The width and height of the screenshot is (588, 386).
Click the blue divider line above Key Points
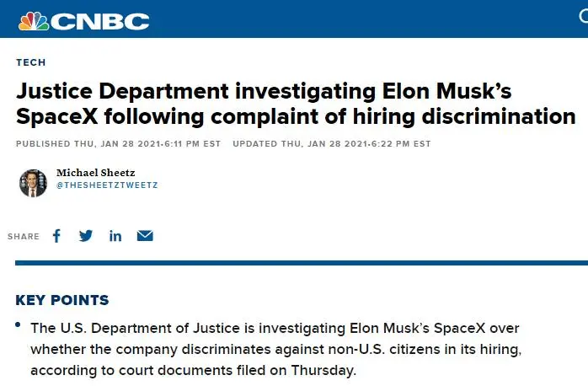[x=295, y=264]
